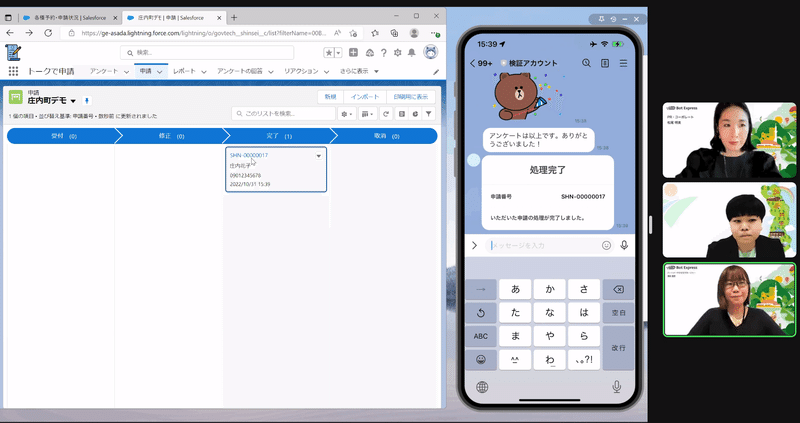
Task: Click the pencil icon to edit navigation bar
Action: click(436, 72)
